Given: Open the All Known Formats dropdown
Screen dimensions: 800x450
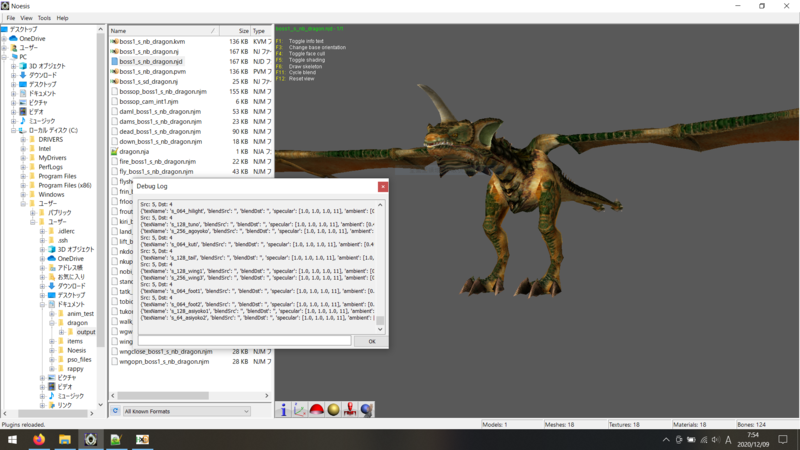Looking at the screenshot, I should (x=186, y=411).
